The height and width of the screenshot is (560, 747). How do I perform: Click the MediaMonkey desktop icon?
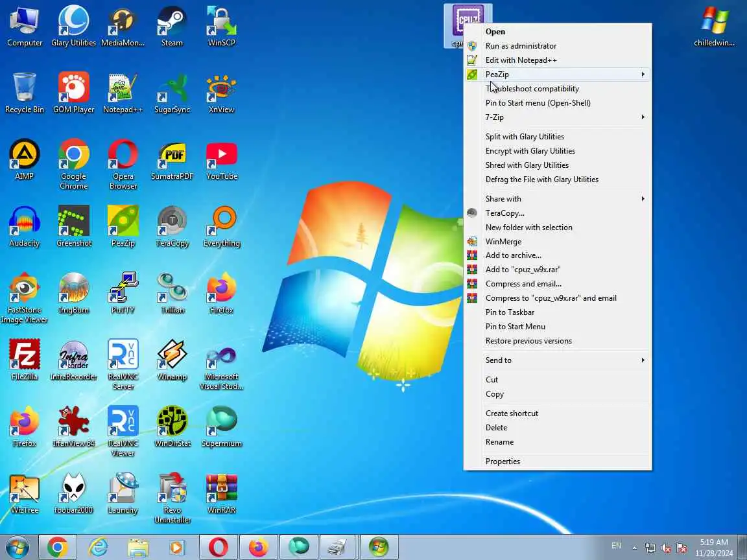tap(123, 26)
